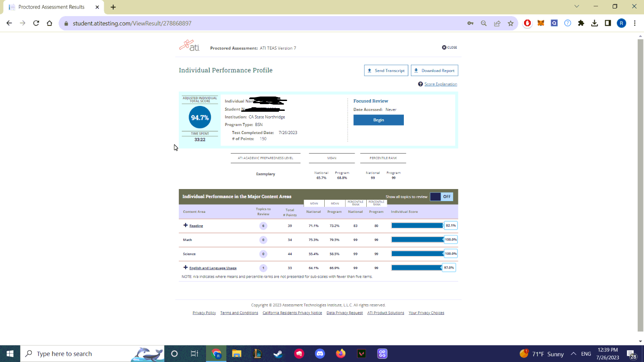This screenshot has width=644, height=362.
Task: Open Discord from the taskbar
Action: [x=320, y=354]
